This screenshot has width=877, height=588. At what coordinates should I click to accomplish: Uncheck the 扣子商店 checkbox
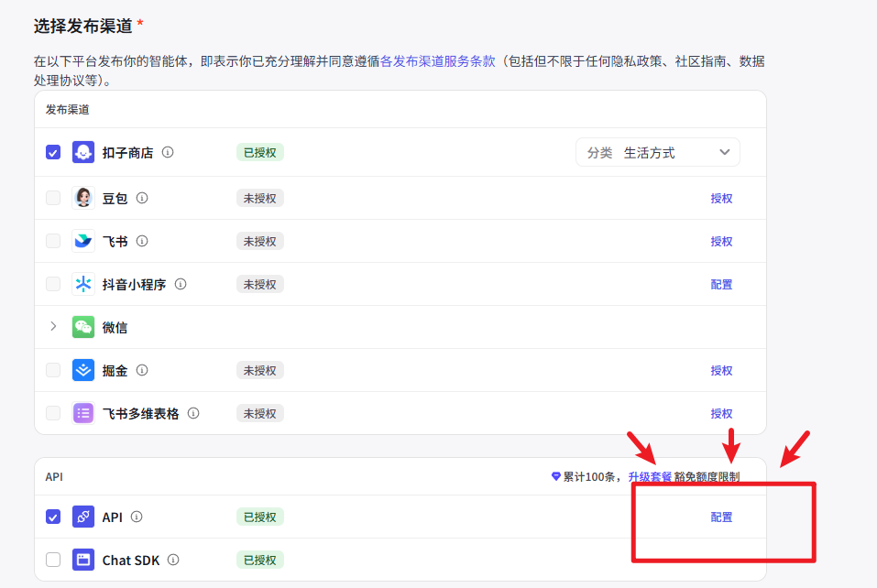click(x=53, y=152)
